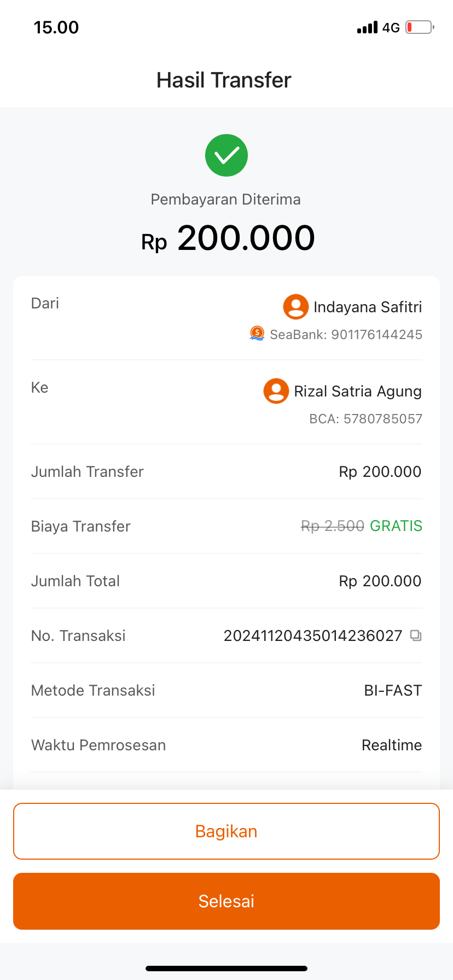Select the transaction number 20241120435014236027
This screenshot has height=980, width=453.
pos(313,635)
